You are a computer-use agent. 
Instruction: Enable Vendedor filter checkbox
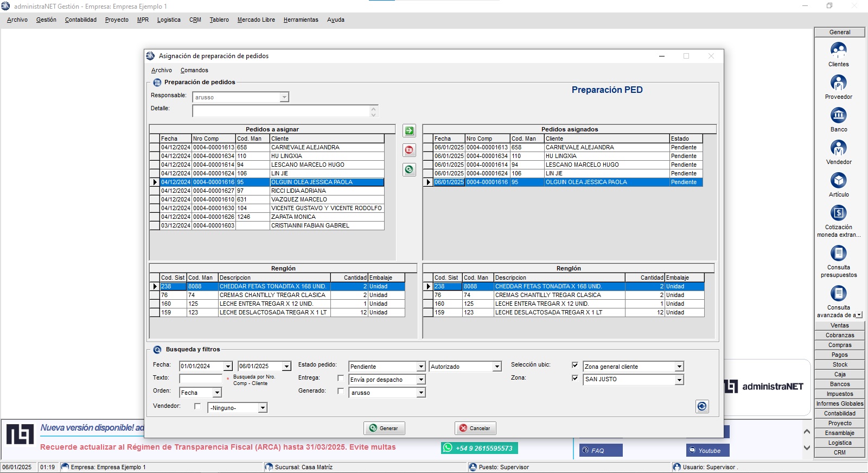[197, 406]
